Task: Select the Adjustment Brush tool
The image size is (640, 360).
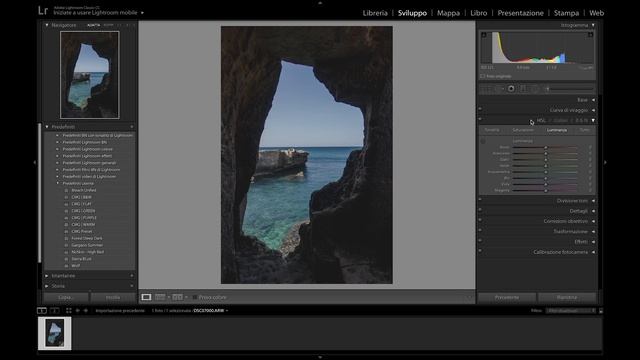Action: 569,89
